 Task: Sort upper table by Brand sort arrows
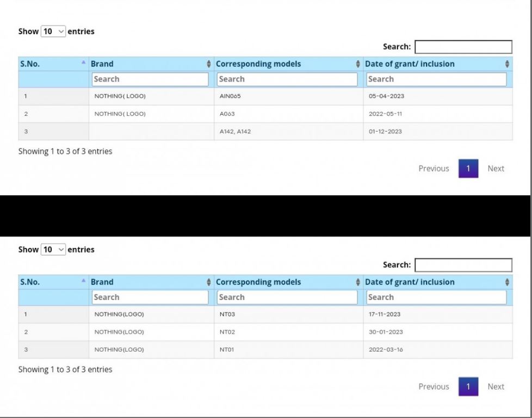209,64
